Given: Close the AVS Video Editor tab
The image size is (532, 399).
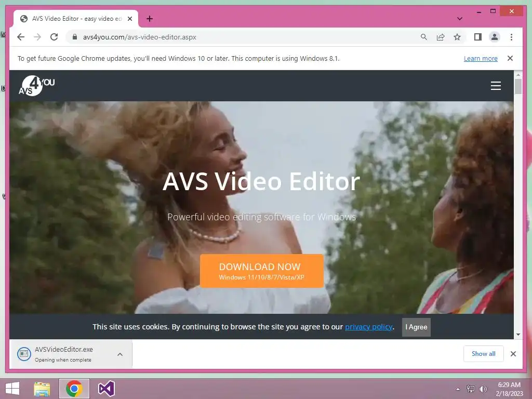Looking at the screenshot, I should (x=129, y=19).
